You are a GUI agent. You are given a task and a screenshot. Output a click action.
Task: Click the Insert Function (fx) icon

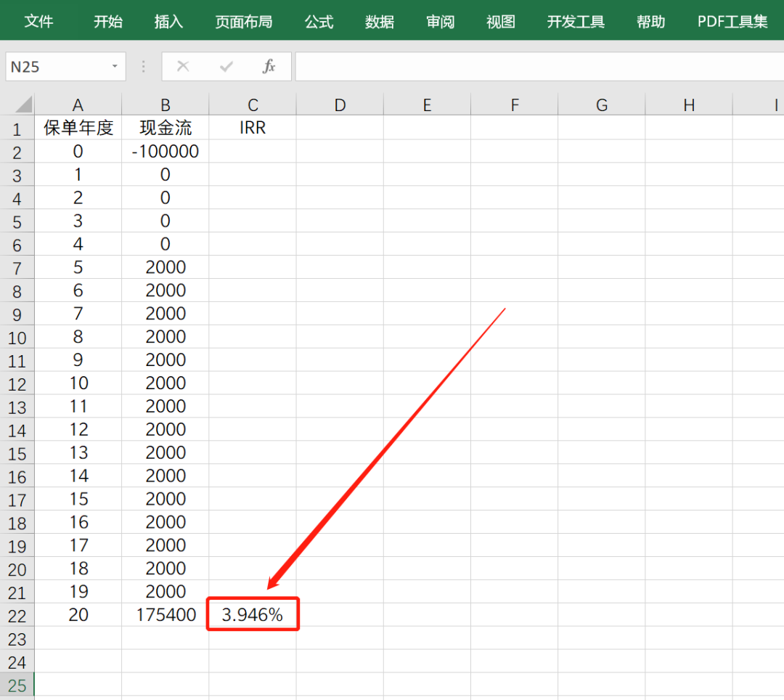[x=269, y=66]
